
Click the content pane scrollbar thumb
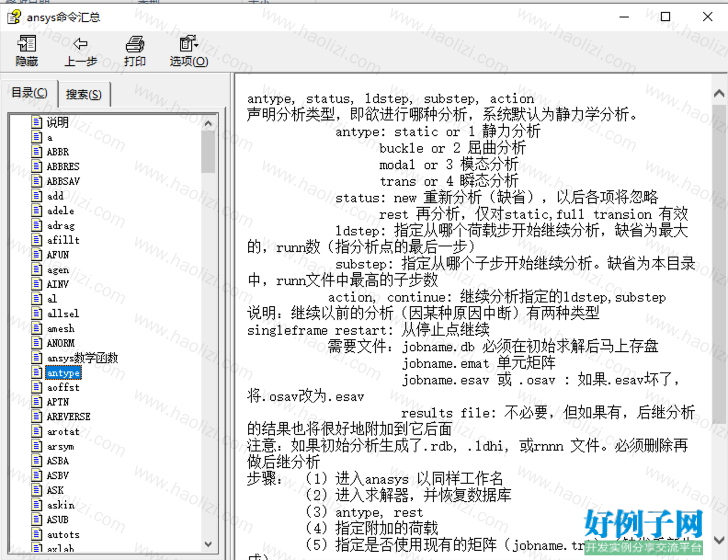coord(719,263)
